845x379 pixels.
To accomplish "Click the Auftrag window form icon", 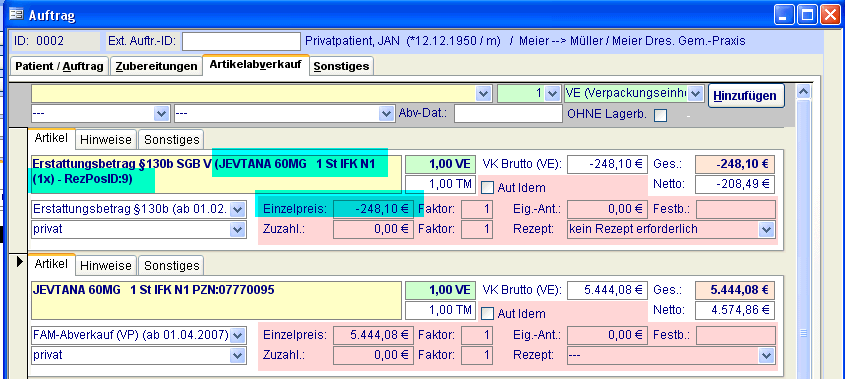I will pyautogui.click(x=16, y=15).
